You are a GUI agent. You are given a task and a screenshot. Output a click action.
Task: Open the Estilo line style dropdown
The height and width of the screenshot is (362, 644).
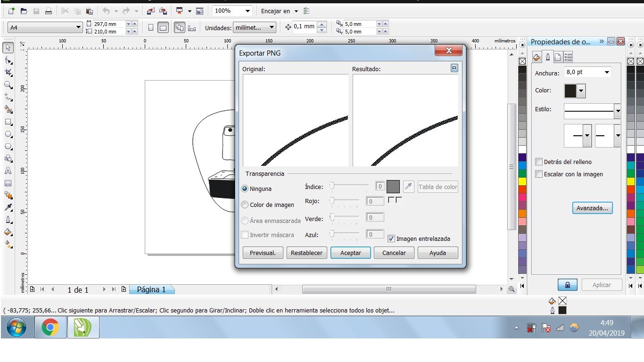tap(617, 111)
